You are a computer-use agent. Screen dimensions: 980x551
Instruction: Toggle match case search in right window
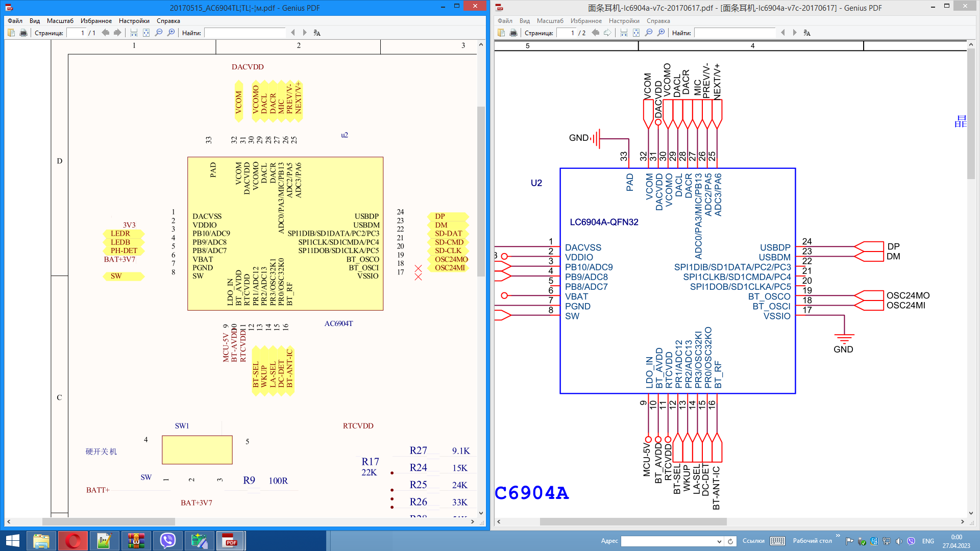click(807, 33)
